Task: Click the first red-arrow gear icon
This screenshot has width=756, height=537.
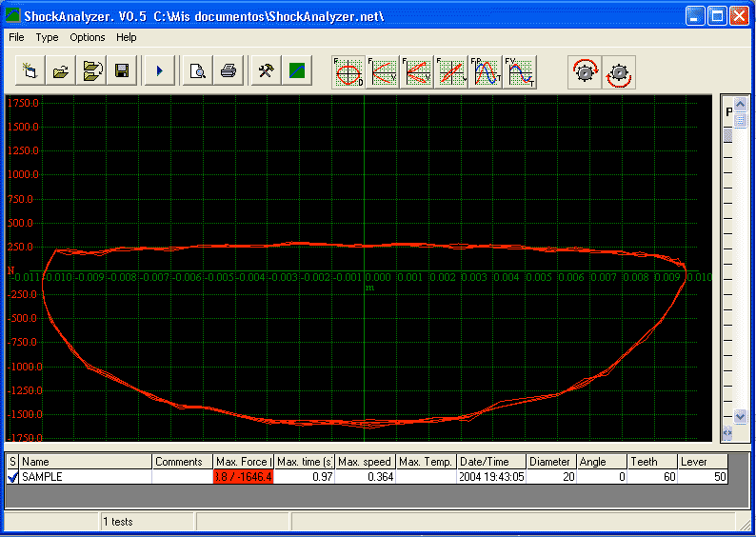Action: pyautogui.click(x=585, y=72)
